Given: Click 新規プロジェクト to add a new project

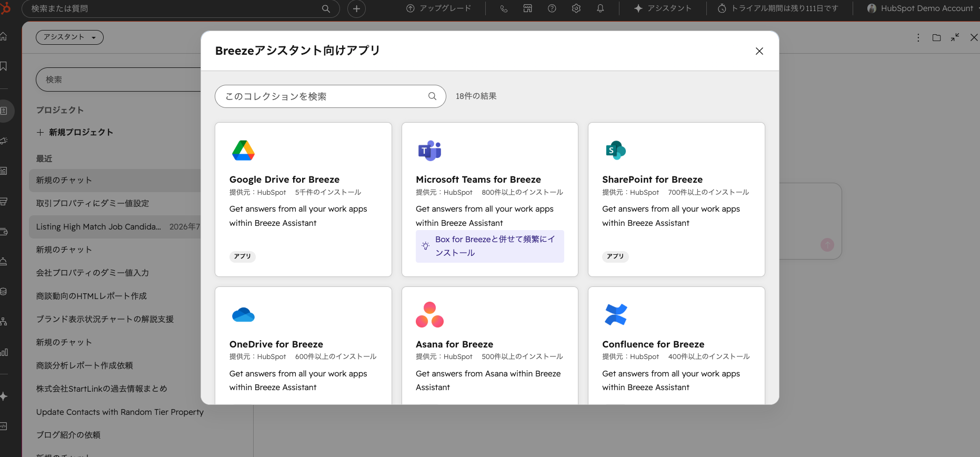Looking at the screenshot, I should [x=75, y=132].
